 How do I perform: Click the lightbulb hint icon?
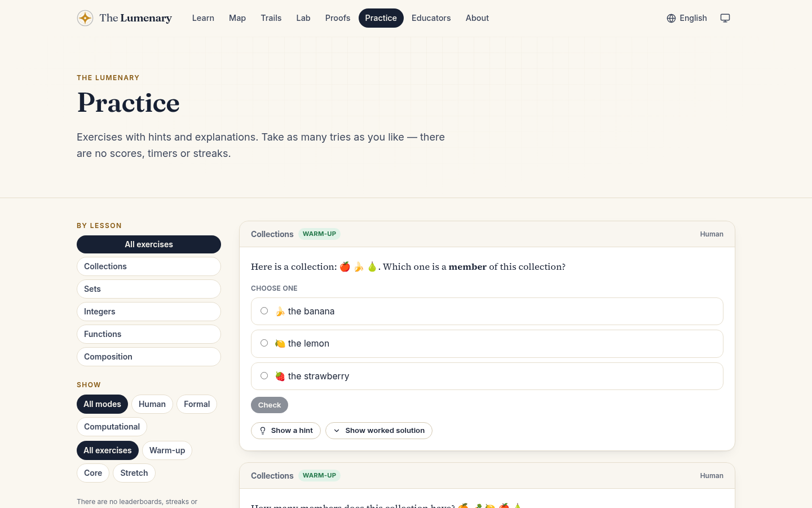pyautogui.click(x=263, y=431)
